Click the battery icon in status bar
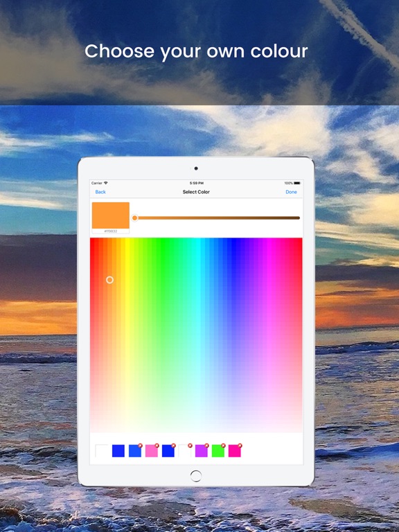 tap(297, 183)
